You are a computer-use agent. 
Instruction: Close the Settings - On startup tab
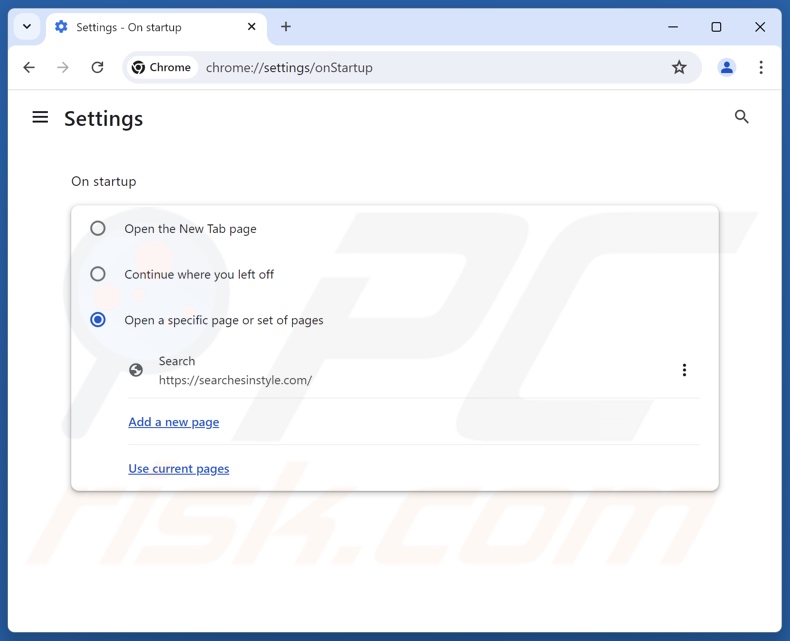click(252, 27)
